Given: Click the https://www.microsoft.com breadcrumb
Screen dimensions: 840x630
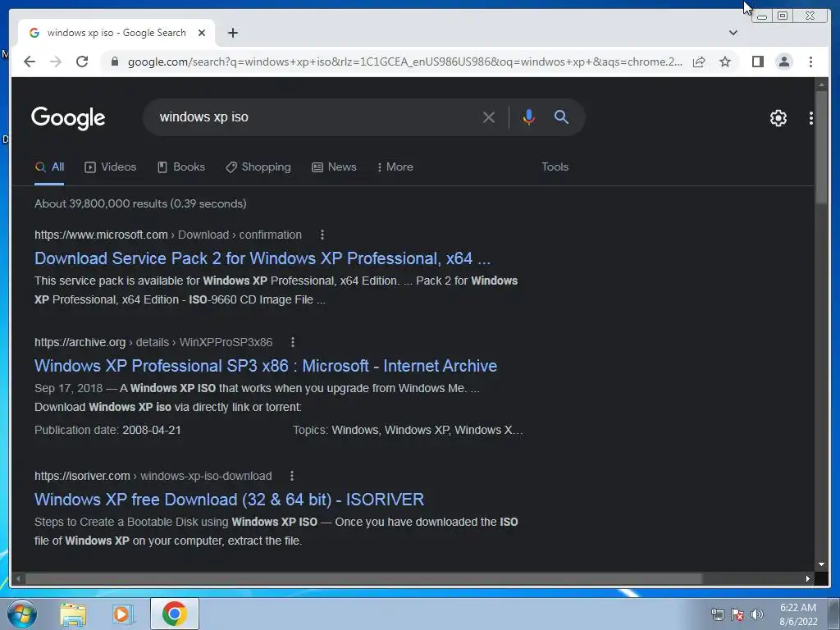Looking at the screenshot, I should 101,235.
